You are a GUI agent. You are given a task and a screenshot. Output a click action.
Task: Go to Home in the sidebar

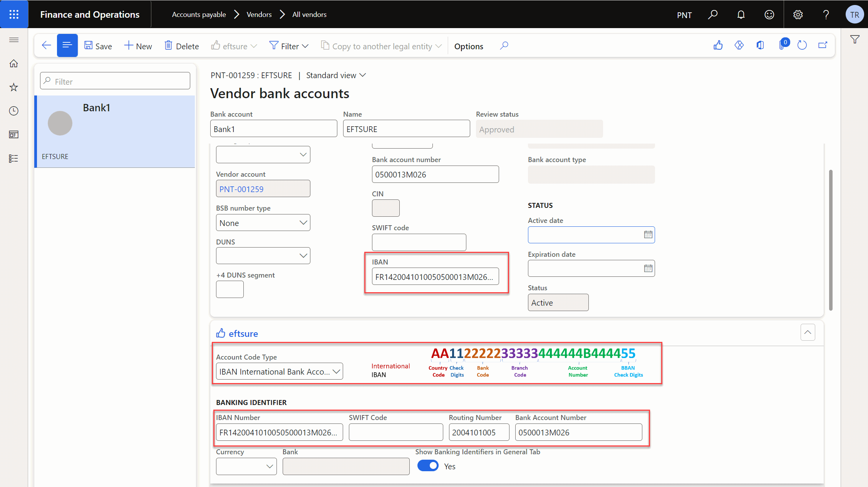14,64
